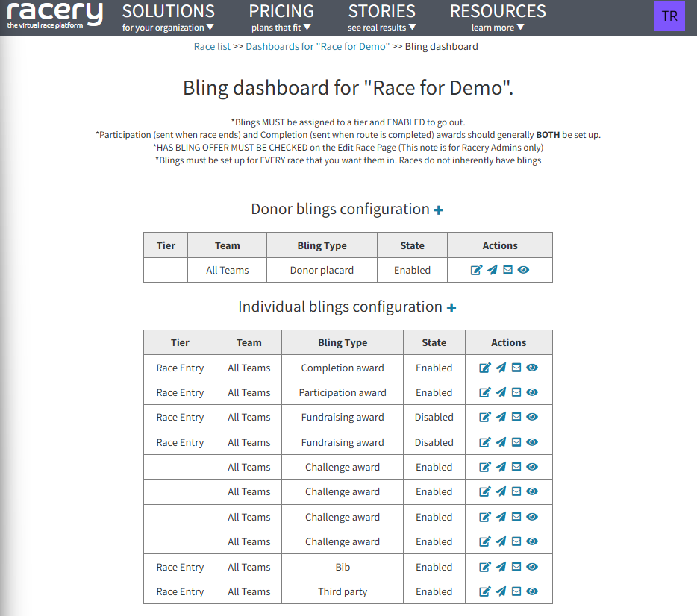The height and width of the screenshot is (616, 697).
Task: Preview the Completion award bling
Action: 531,368
